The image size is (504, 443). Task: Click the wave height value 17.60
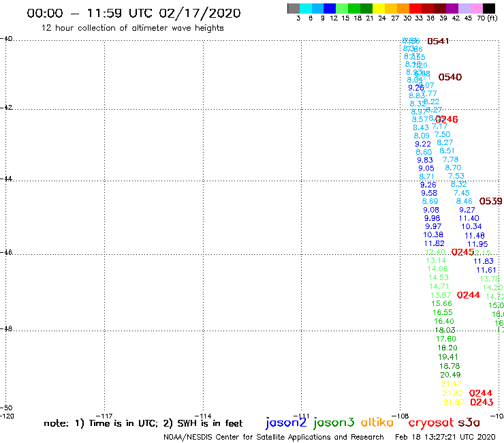[446, 339]
